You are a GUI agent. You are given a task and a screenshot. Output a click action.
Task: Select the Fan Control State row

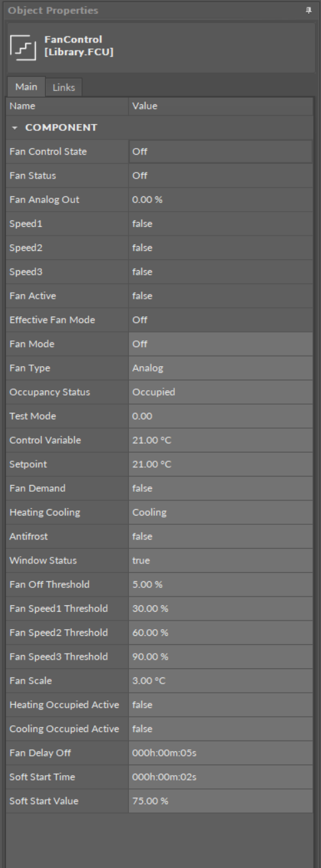coord(160,151)
